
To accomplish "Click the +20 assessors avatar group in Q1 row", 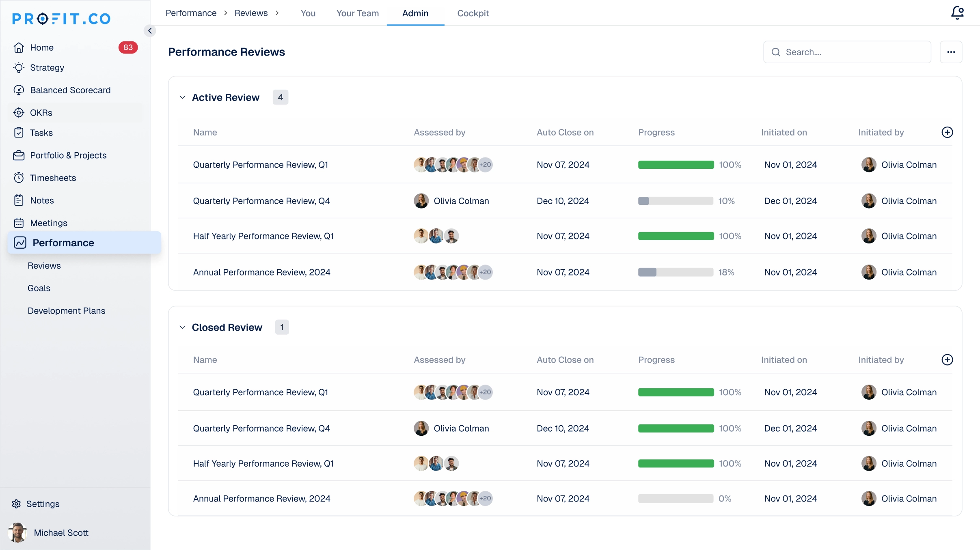I will point(485,165).
